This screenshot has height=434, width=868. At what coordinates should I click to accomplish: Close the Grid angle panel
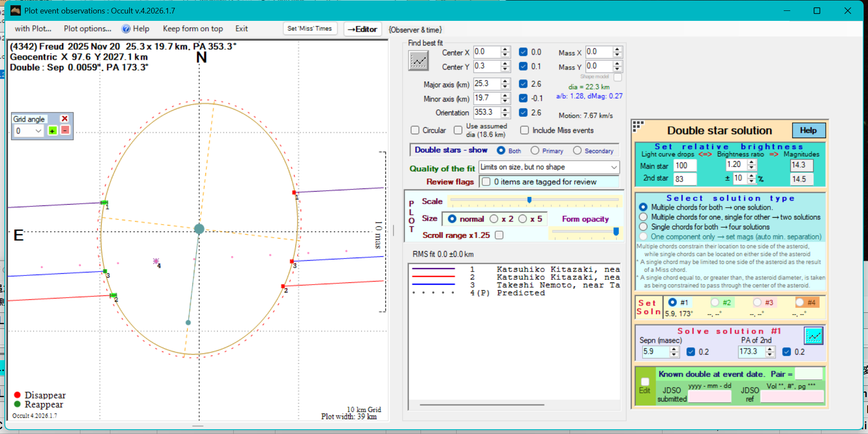coord(65,119)
